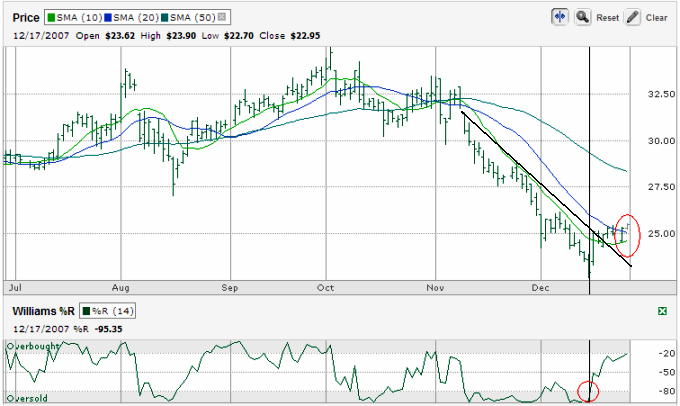This screenshot has width=680, height=406.
Task: Click the Nov label on time axis
Action: (435, 288)
